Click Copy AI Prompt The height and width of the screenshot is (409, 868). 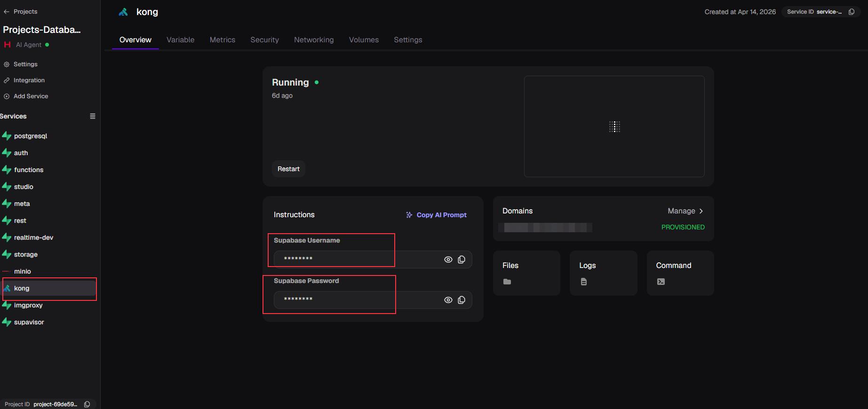[436, 215]
